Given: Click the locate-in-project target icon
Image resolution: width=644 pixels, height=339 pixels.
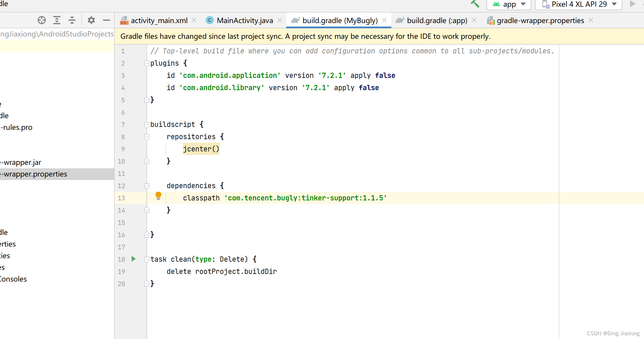Looking at the screenshot, I should [x=42, y=20].
